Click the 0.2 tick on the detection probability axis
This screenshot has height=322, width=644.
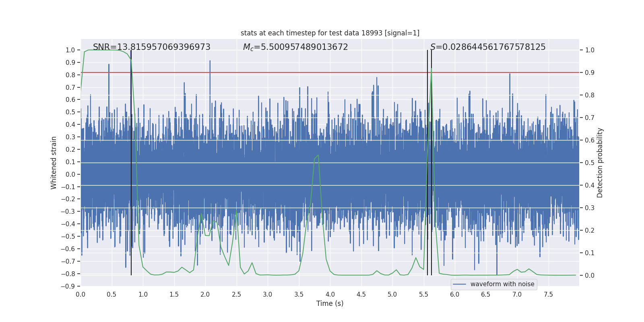590,231
